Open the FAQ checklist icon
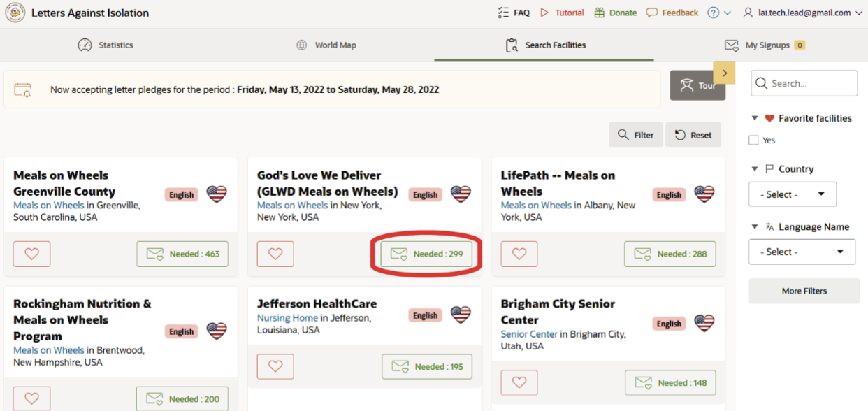 point(503,13)
